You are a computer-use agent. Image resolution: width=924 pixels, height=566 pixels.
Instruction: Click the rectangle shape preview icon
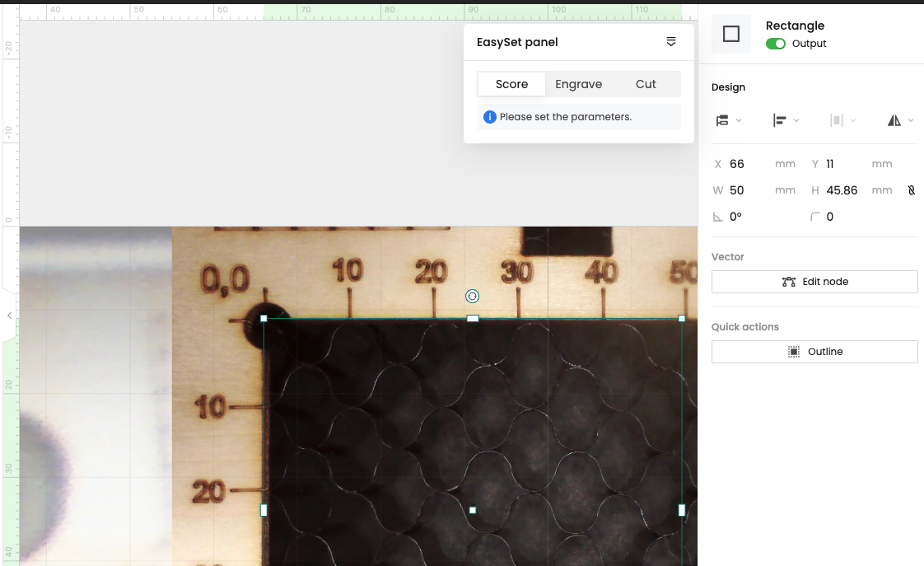731,34
